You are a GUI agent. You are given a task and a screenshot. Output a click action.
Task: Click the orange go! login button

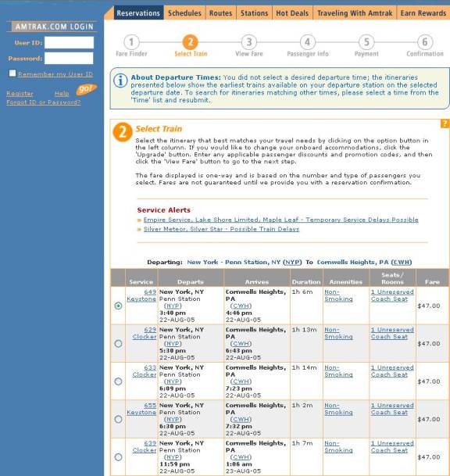pyautogui.click(x=87, y=89)
